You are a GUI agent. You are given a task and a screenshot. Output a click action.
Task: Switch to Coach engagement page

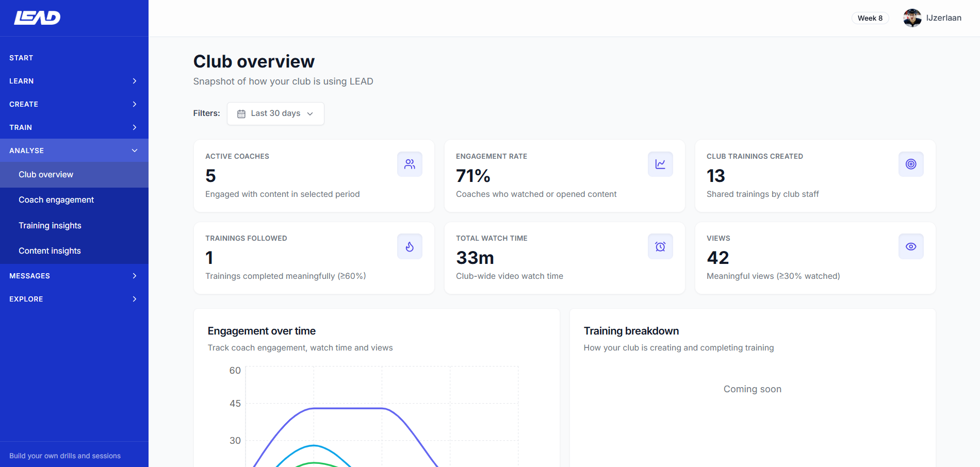[56, 199]
